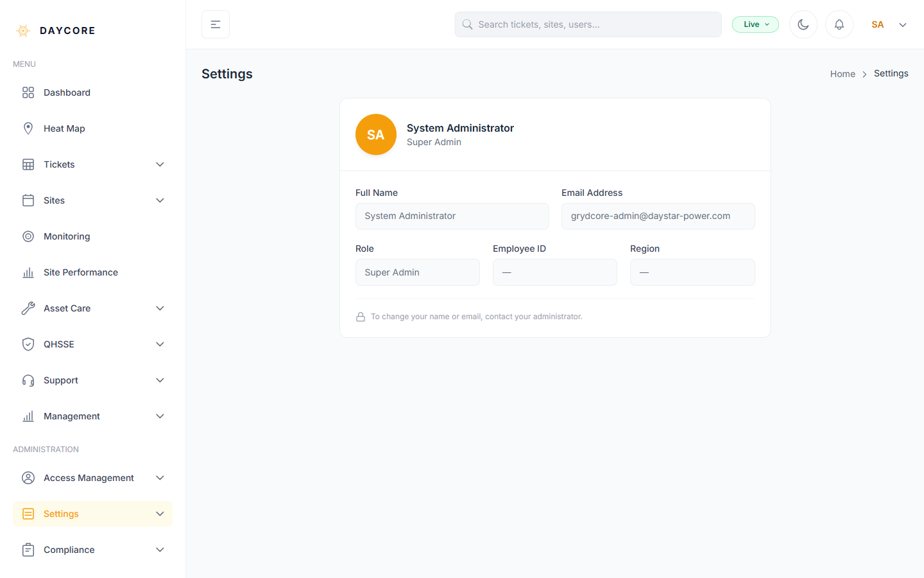Click the Settings breadcrumb text
Screen dimensions: 924x578
pos(891,73)
